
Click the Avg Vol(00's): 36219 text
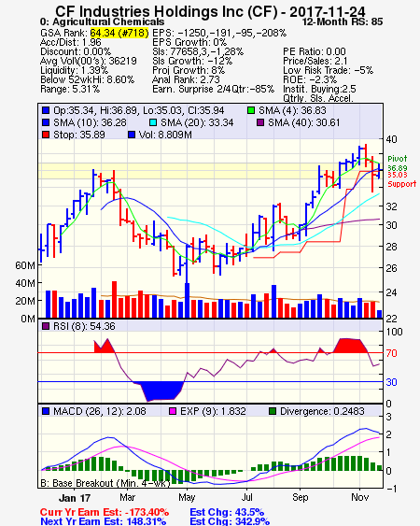point(89,61)
